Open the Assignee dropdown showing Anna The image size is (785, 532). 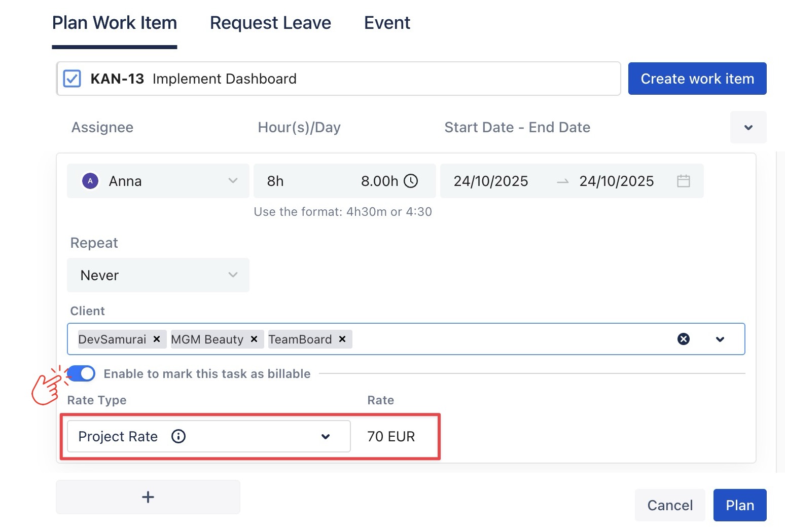coord(158,181)
